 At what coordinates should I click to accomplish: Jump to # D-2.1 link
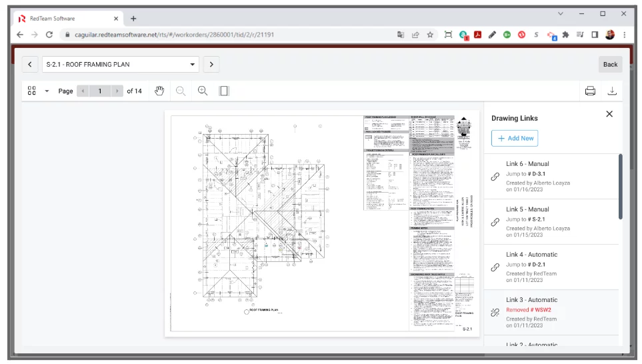[x=526, y=265]
